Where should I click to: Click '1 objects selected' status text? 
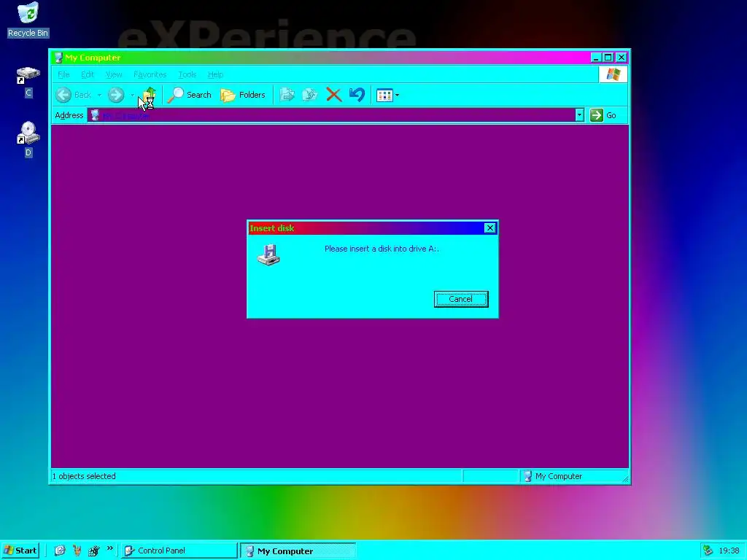(84, 476)
